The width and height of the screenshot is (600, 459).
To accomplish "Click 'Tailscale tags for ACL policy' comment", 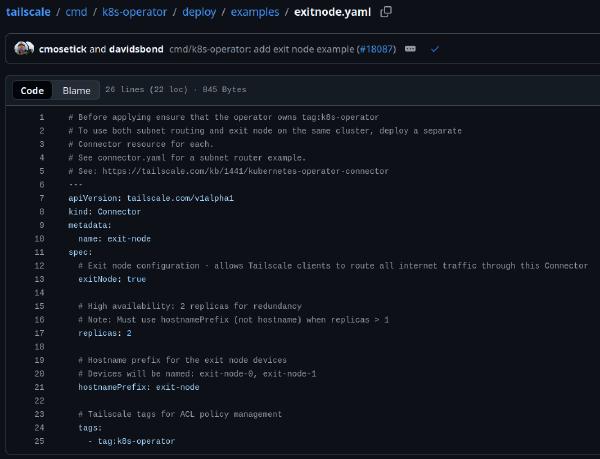I will click(x=180, y=414).
